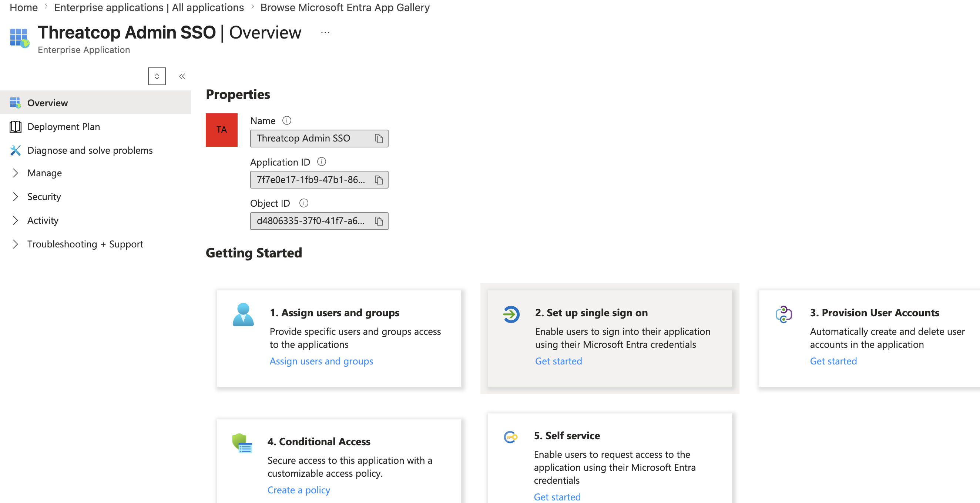This screenshot has width=980, height=503.
Task: Click Get started under Provision User Accounts
Action: tap(833, 361)
